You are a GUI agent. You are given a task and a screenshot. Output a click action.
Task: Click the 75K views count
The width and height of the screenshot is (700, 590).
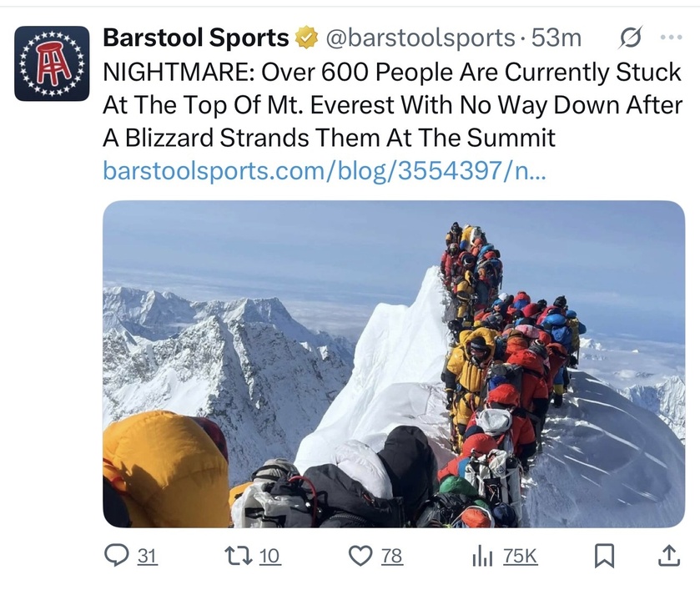pos(521,556)
